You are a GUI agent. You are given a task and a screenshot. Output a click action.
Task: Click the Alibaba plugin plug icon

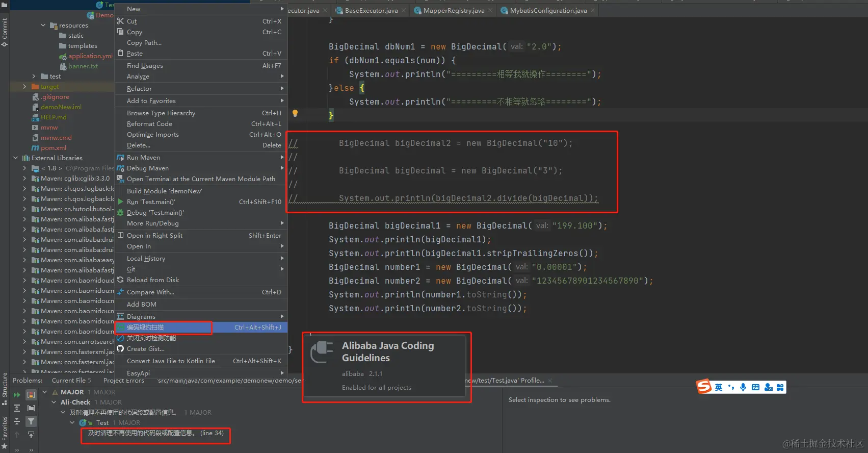click(322, 351)
